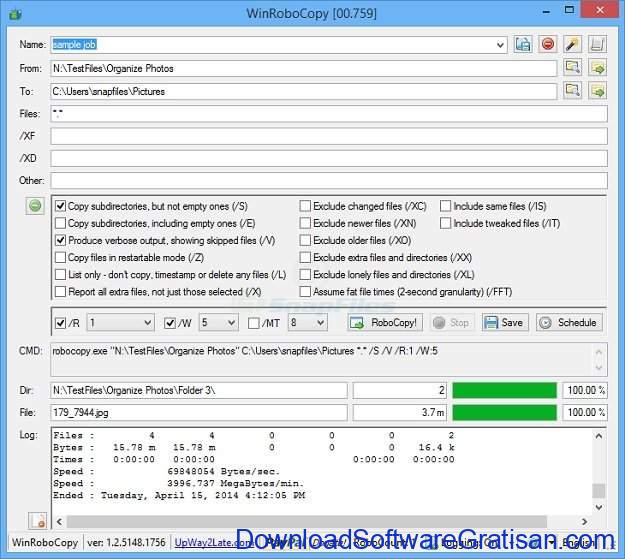Screen dimensions: 625x559
Task: Click the CMD box scroll up arrow
Action: 599,352
